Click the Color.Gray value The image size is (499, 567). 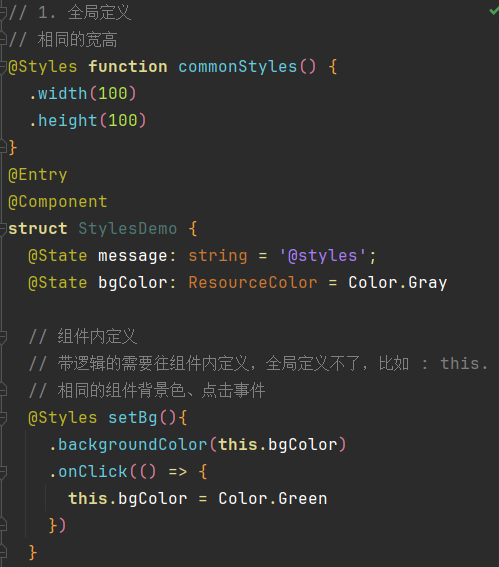[398, 283]
